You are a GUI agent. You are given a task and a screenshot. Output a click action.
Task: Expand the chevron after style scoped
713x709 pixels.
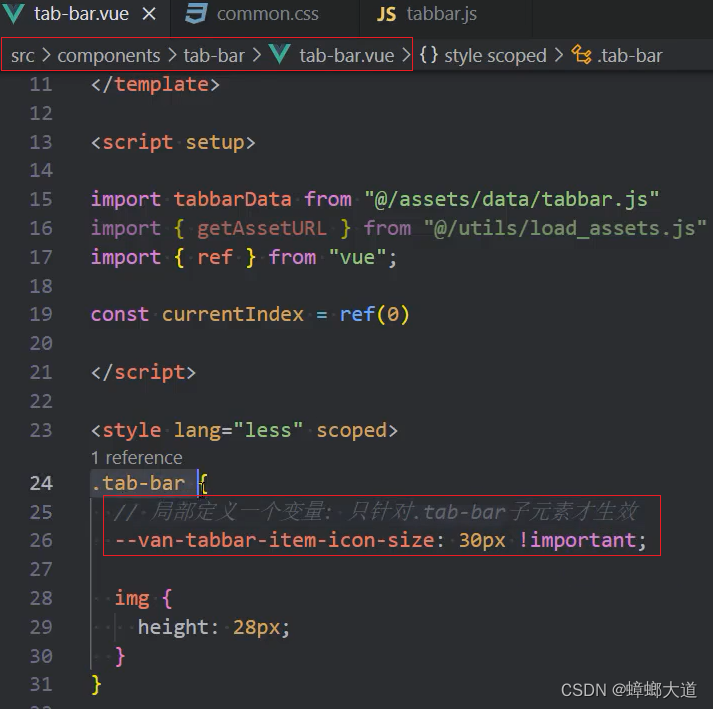click(x=559, y=55)
